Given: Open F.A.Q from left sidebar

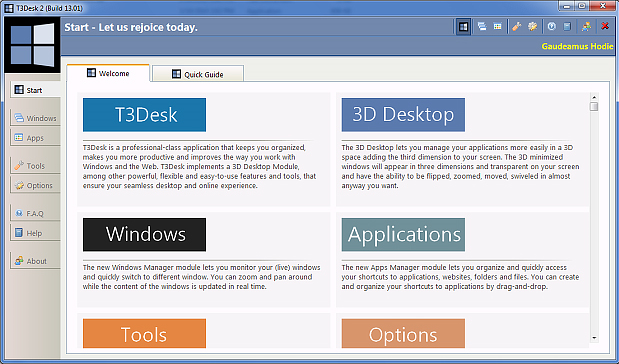Looking at the screenshot, I should (35, 213).
